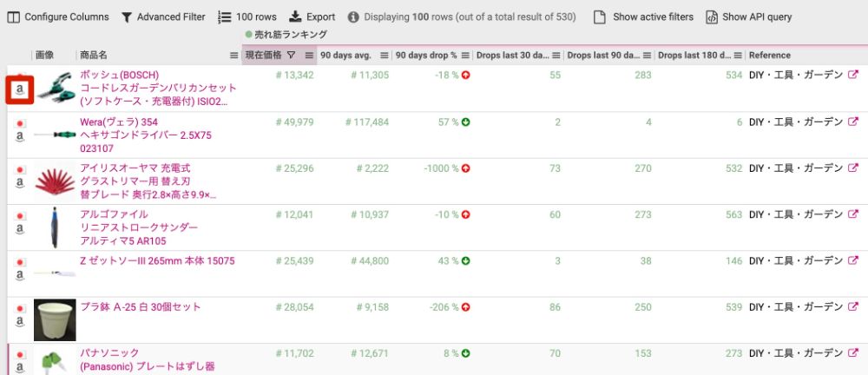This screenshot has height=375, width=868.
Task: Open the 商品名 column menu
Action: tap(234, 56)
